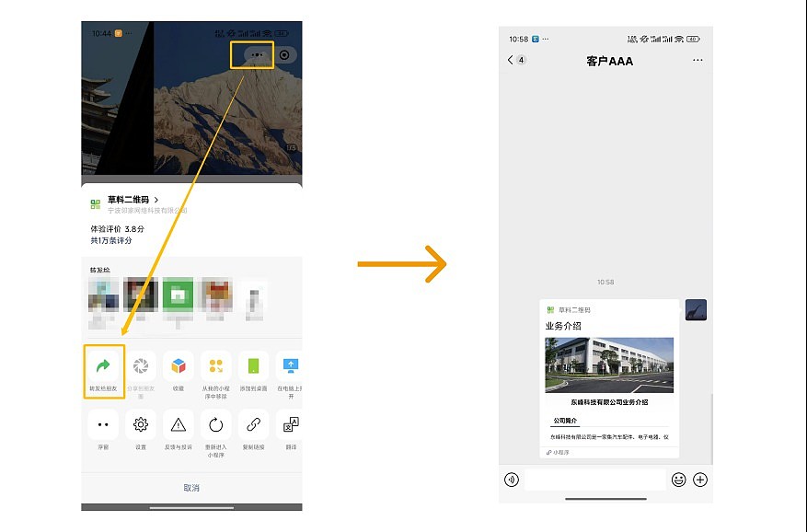
Task: Go back from the 客户AAA chat
Action: click(x=510, y=60)
